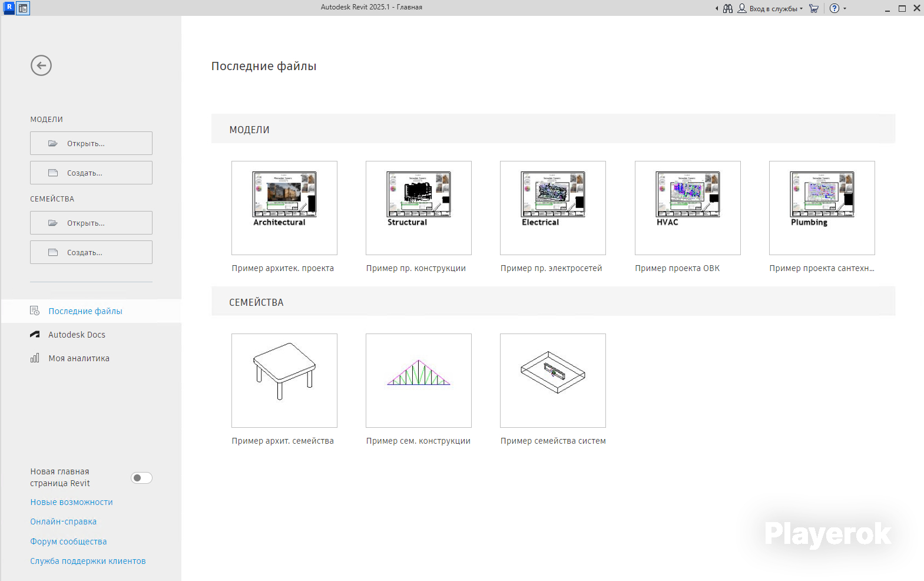The height and width of the screenshot is (581, 924).
Task: Click 'Пример пр. электросетей' caption
Action: [551, 268]
